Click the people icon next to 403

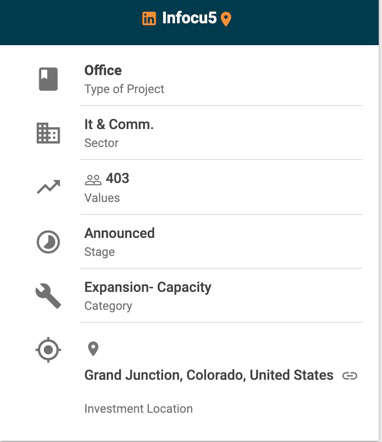tap(93, 180)
